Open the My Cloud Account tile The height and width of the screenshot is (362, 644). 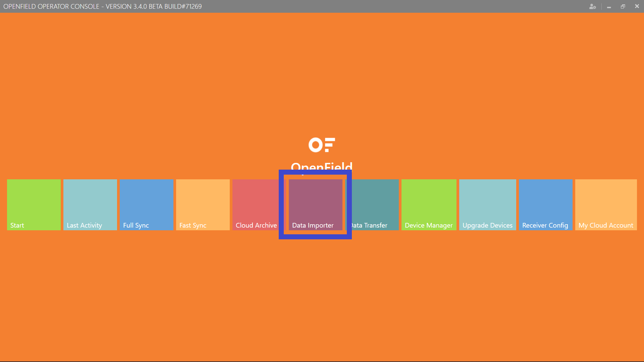(606, 205)
